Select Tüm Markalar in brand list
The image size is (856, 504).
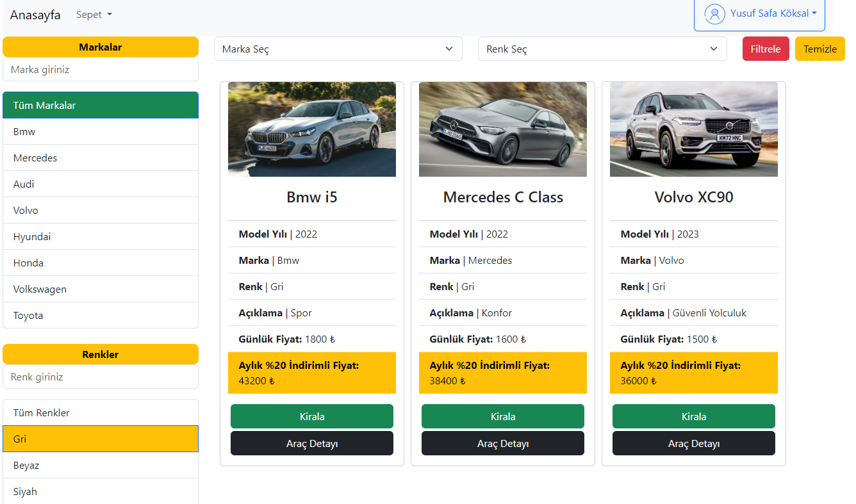[101, 105]
